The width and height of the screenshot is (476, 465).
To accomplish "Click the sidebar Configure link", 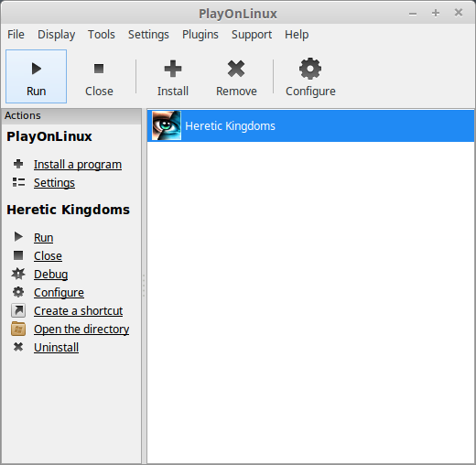I will coord(59,293).
